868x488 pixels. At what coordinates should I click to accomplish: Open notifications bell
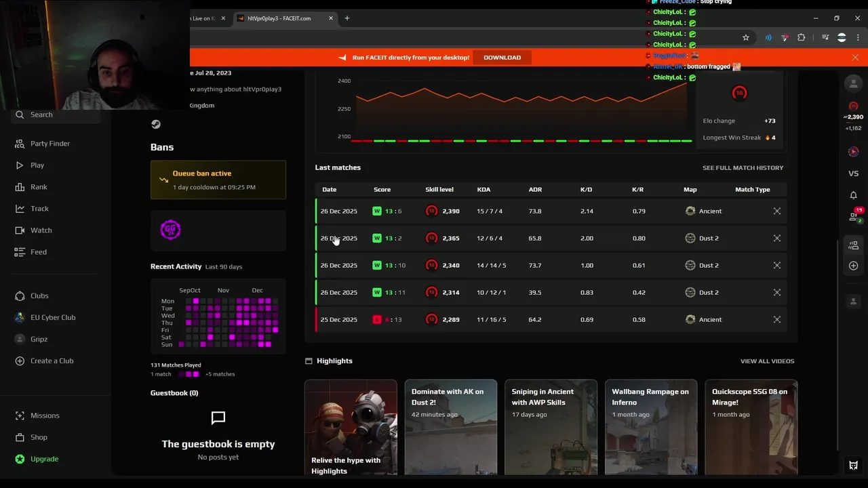(854, 195)
